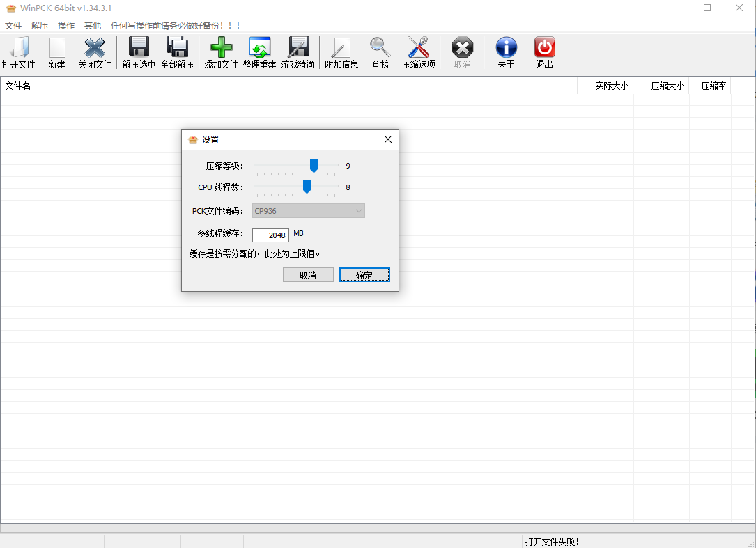Show about dialog with 关于 icon
The width and height of the screenshot is (756, 548).
[x=506, y=52]
